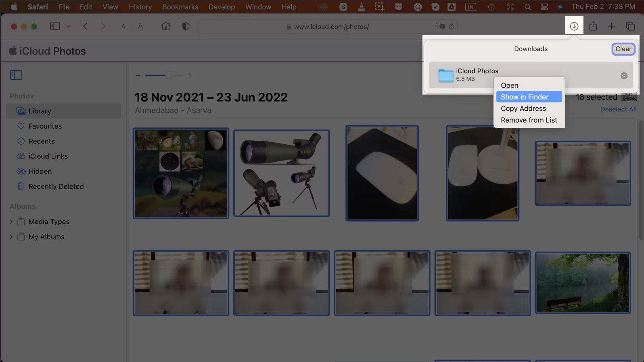Open Spotlight search in menu bar
The width and height of the screenshot is (644, 362).
(527, 7)
